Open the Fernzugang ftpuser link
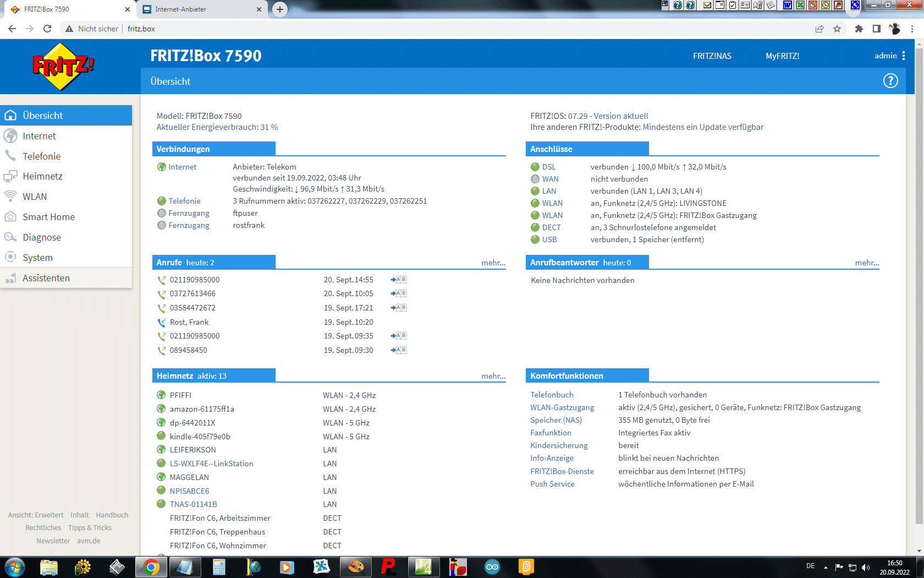Viewport: 924px width, 578px height. [189, 213]
